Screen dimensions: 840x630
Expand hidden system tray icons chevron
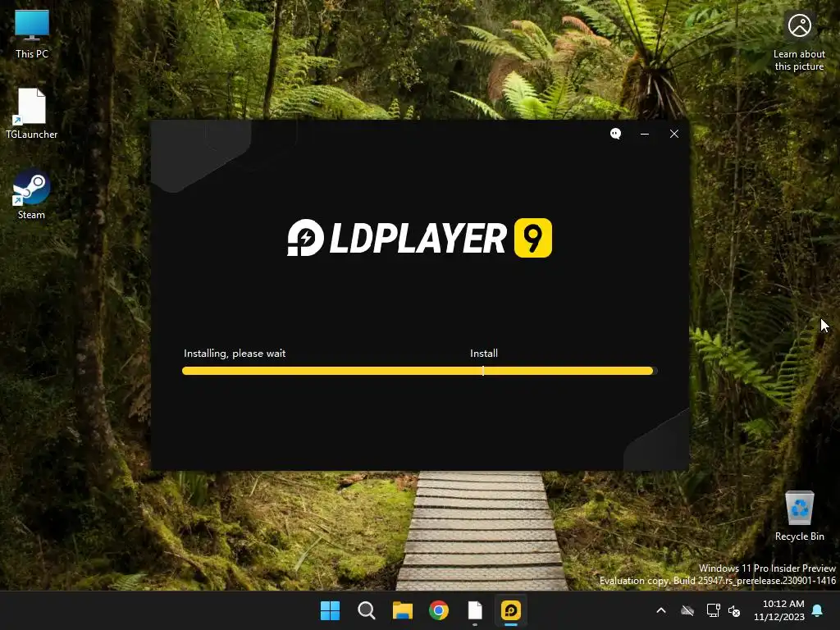pyautogui.click(x=661, y=610)
